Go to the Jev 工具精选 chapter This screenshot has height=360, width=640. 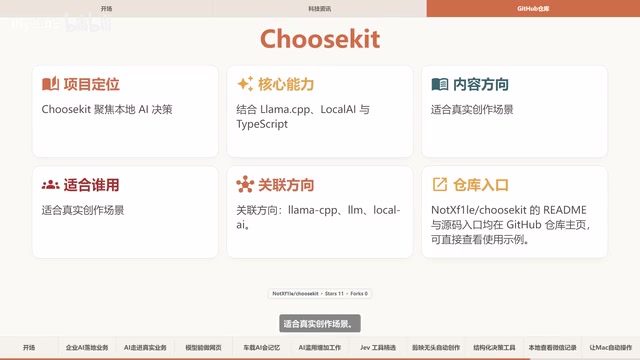point(378,347)
